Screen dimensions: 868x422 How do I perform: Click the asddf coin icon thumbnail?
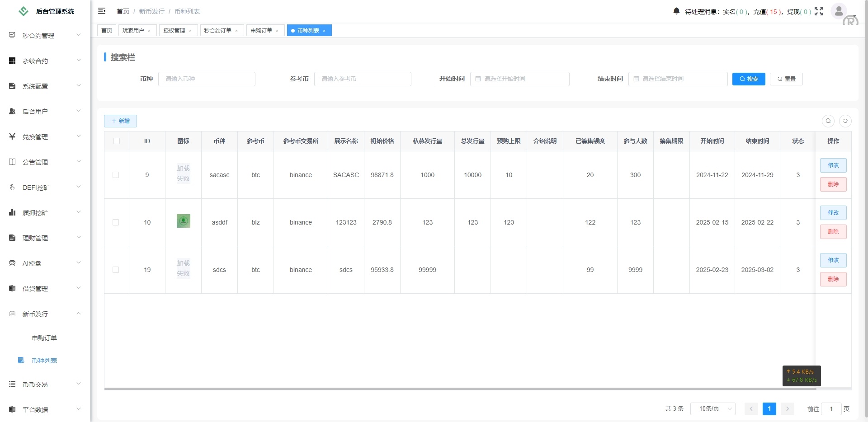183,221
